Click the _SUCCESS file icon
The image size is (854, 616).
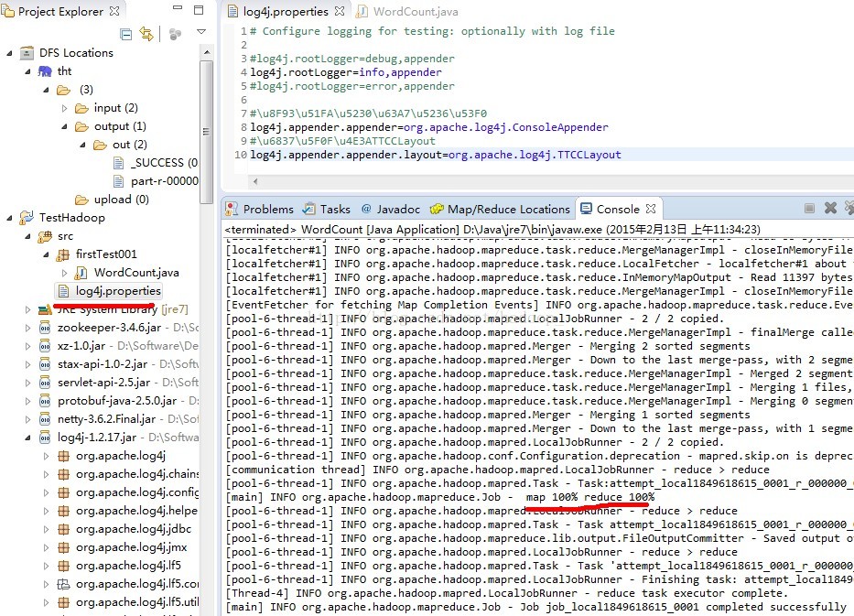pyautogui.click(x=118, y=163)
